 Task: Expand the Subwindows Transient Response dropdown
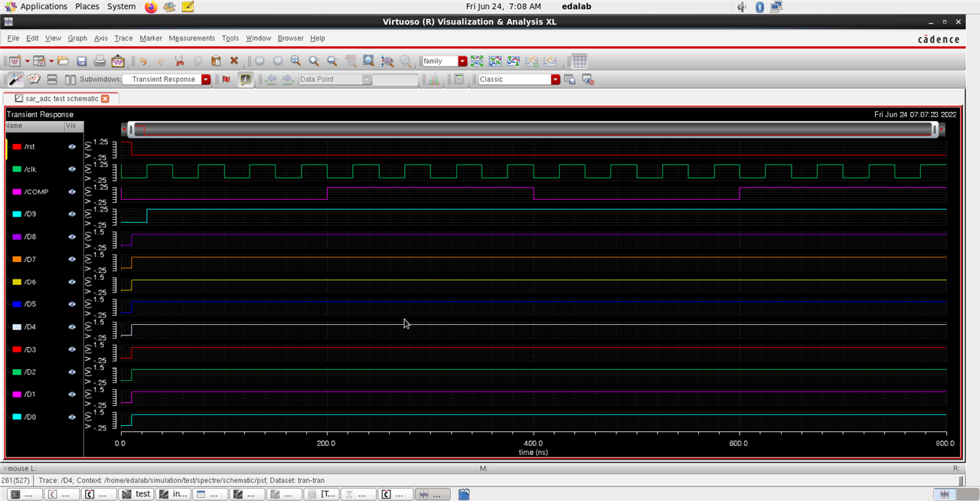[x=205, y=80]
